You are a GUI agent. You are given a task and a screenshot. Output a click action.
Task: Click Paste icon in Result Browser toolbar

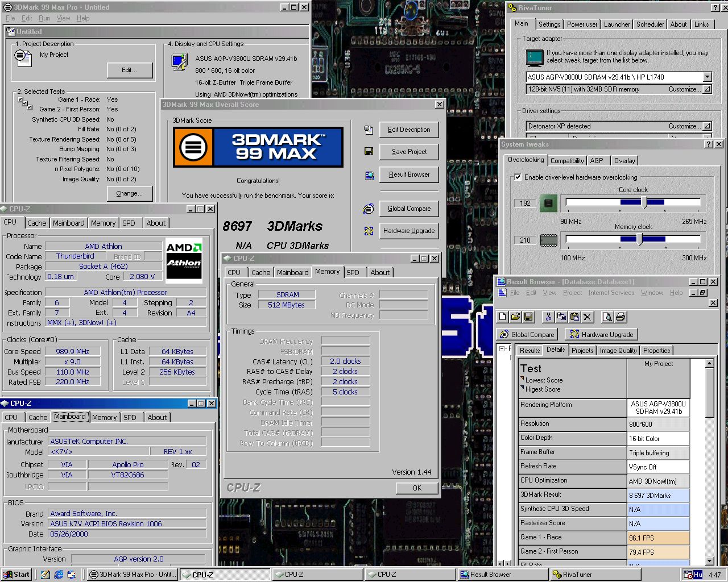[574, 317]
